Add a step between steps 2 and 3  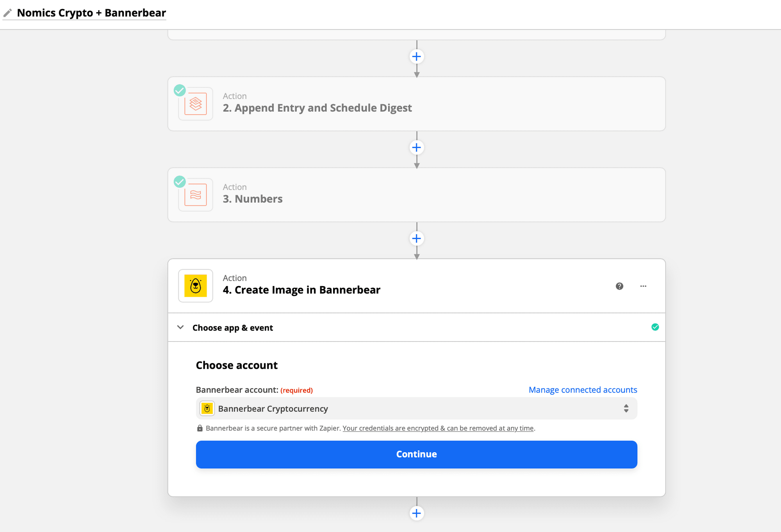click(x=417, y=148)
